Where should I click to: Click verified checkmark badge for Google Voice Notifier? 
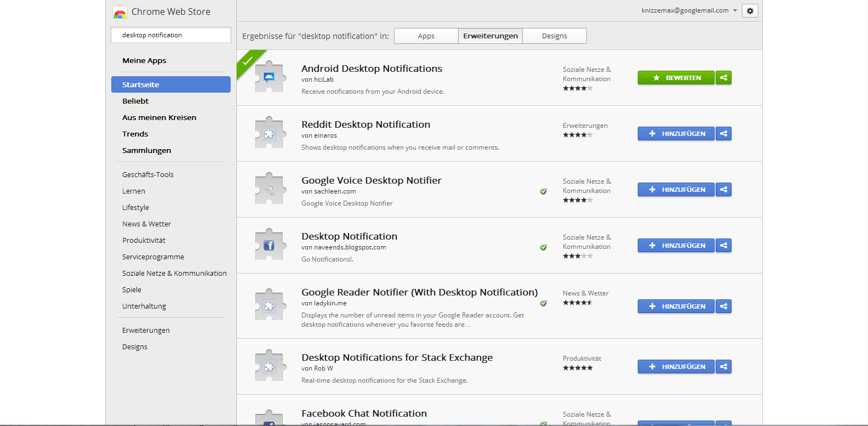pyautogui.click(x=544, y=191)
